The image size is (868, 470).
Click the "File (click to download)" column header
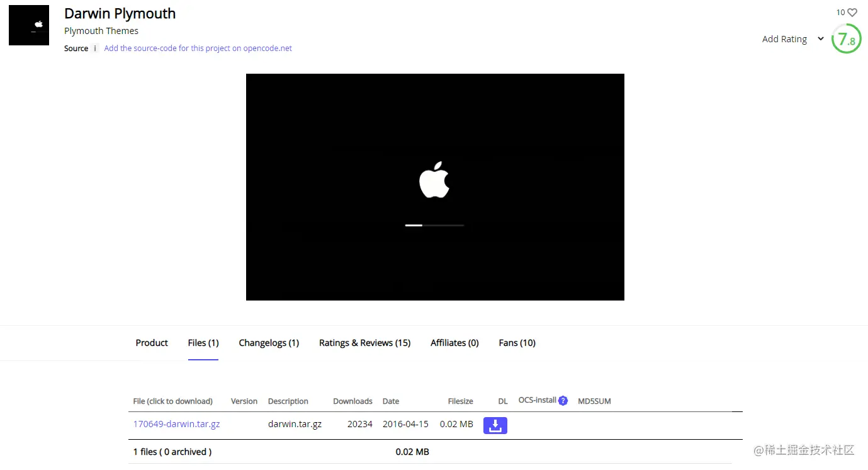[172, 401]
